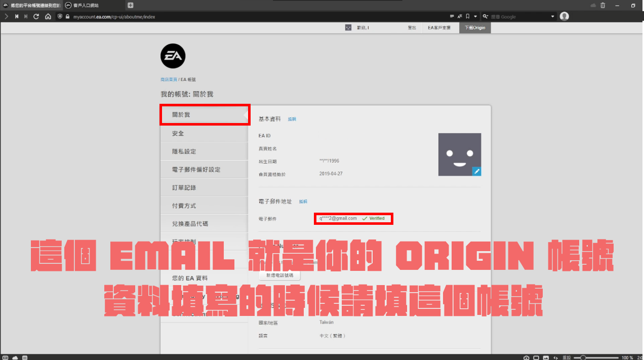Click the 100 % zoom percentage

point(627,357)
